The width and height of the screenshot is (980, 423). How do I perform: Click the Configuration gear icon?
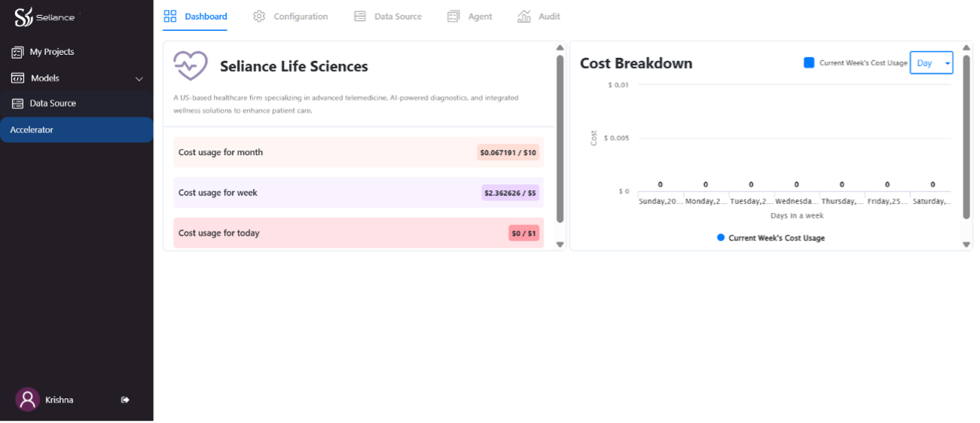coord(259,17)
